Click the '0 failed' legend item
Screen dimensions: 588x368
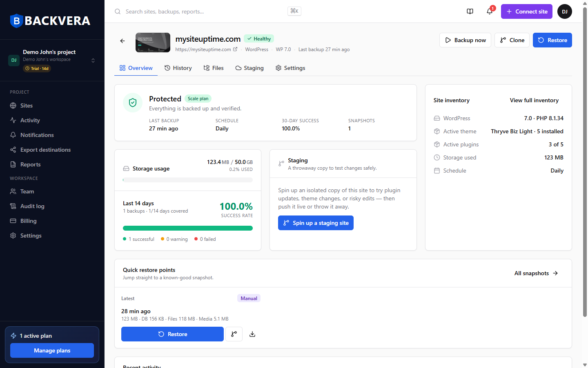point(205,239)
